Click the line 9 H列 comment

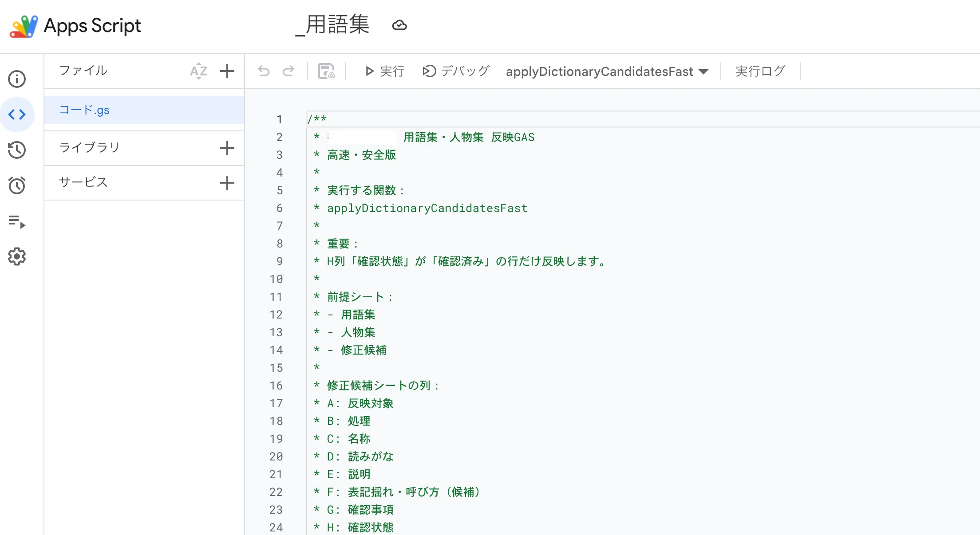tap(466, 261)
